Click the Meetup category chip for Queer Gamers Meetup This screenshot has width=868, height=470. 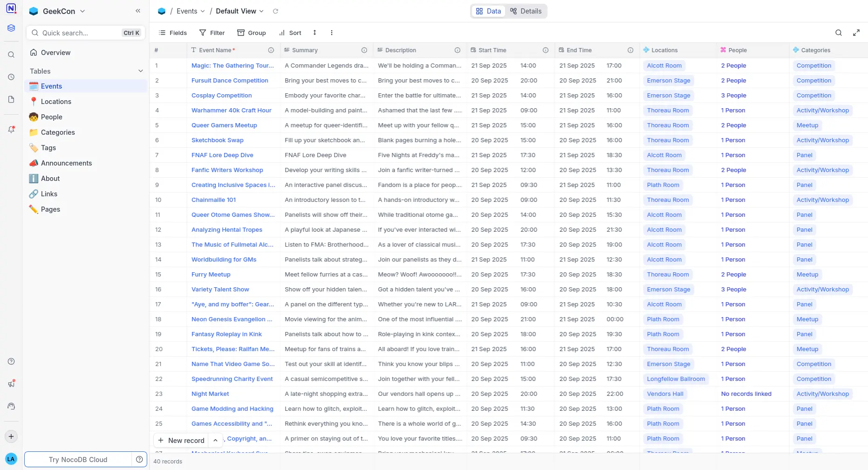pyautogui.click(x=807, y=125)
